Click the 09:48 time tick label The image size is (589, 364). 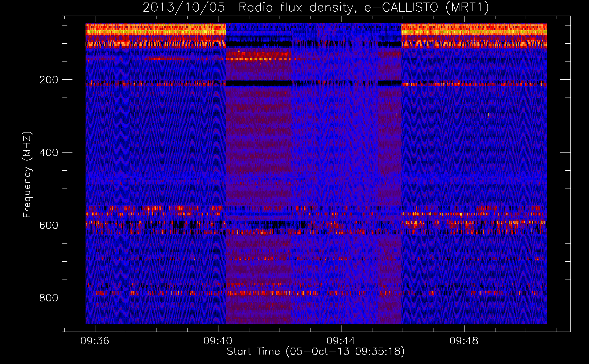click(x=464, y=341)
